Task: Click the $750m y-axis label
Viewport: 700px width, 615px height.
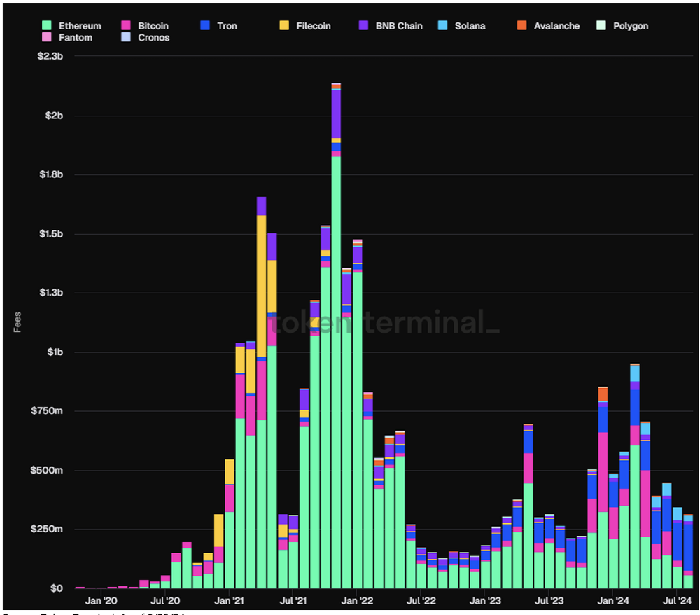Action: tap(47, 411)
